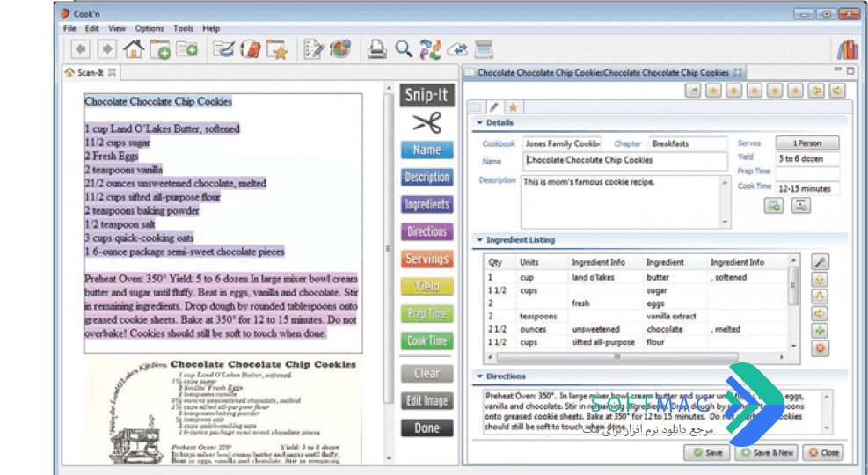Click the pie chart nutrition icon
Image resolution: width=868 pixels, height=475 pixels.
coord(340,49)
